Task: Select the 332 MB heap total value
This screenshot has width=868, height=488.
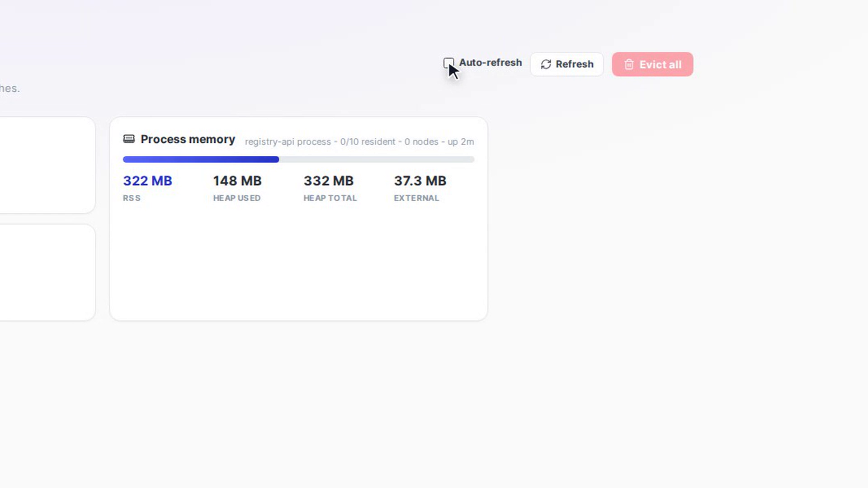Action: click(x=329, y=181)
